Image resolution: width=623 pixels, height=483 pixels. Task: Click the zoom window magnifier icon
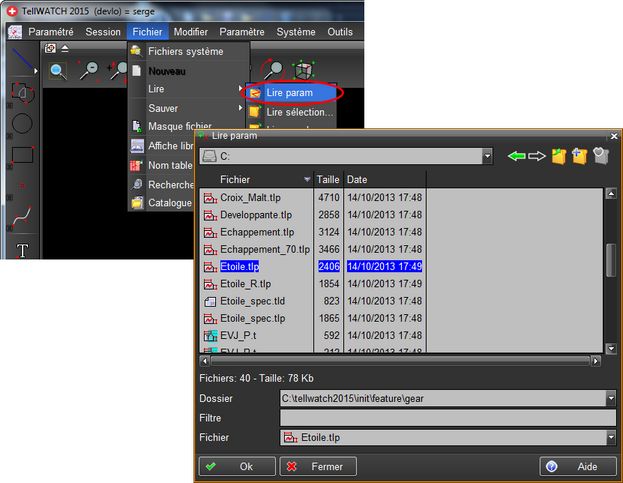tap(58, 71)
